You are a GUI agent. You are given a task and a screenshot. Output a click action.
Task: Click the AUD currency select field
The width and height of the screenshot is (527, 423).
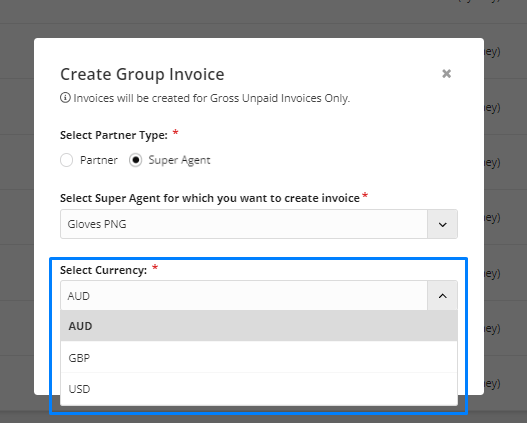244,296
